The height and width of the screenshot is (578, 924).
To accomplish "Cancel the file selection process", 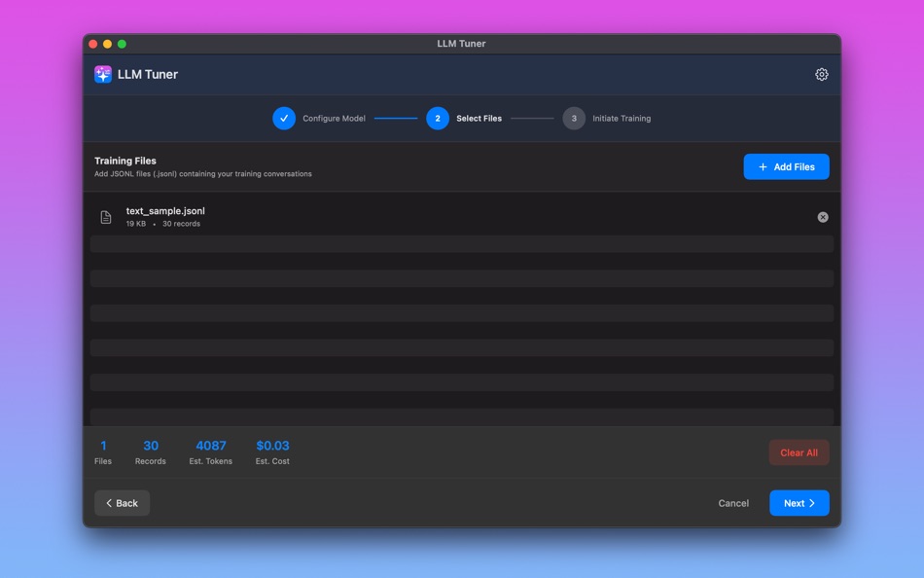I will click(733, 503).
